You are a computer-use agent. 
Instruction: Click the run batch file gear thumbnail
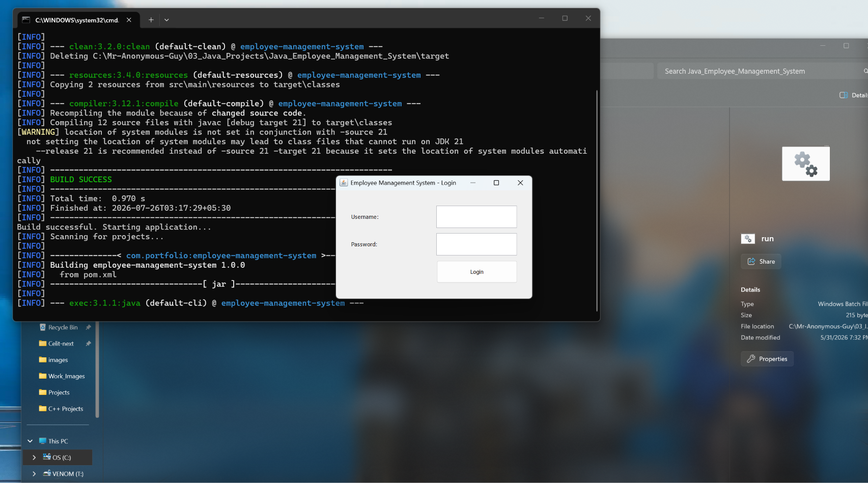coord(806,164)
